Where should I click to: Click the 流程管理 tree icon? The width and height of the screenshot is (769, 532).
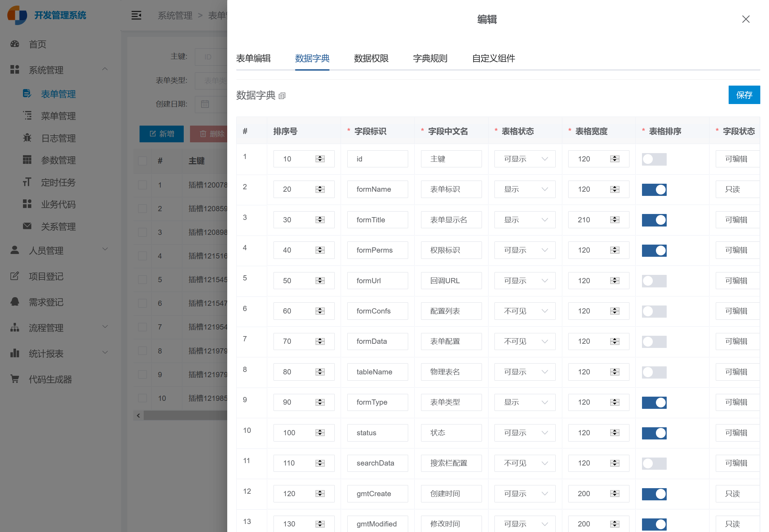click(15, 327)
